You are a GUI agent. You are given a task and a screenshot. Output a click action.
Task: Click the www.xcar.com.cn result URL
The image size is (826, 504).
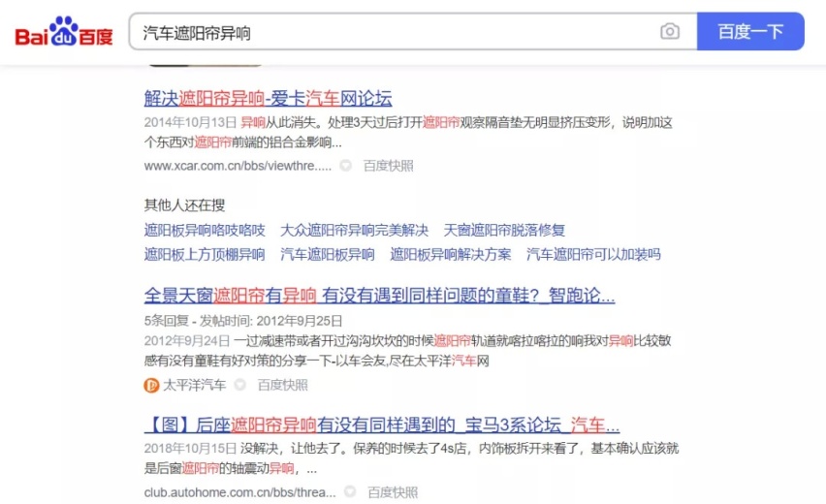(x=238, y=166)
